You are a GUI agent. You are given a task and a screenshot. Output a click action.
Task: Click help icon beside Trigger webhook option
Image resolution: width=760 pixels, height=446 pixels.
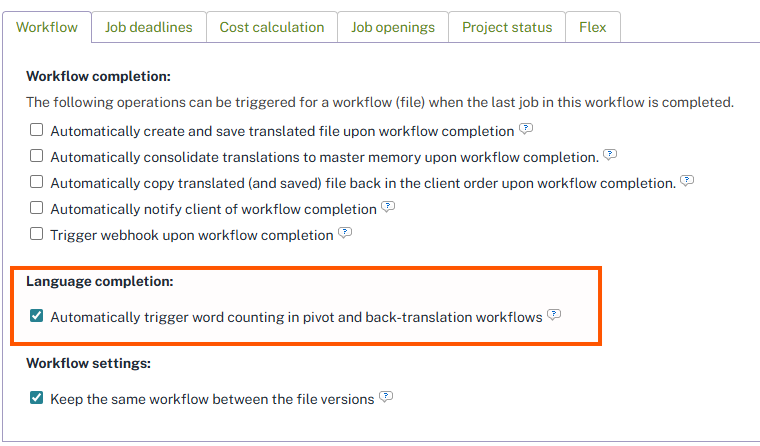click(345, 233)
